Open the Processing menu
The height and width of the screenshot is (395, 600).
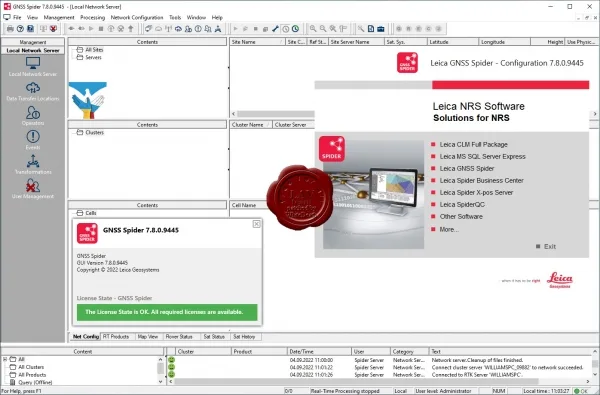point(93,18)
